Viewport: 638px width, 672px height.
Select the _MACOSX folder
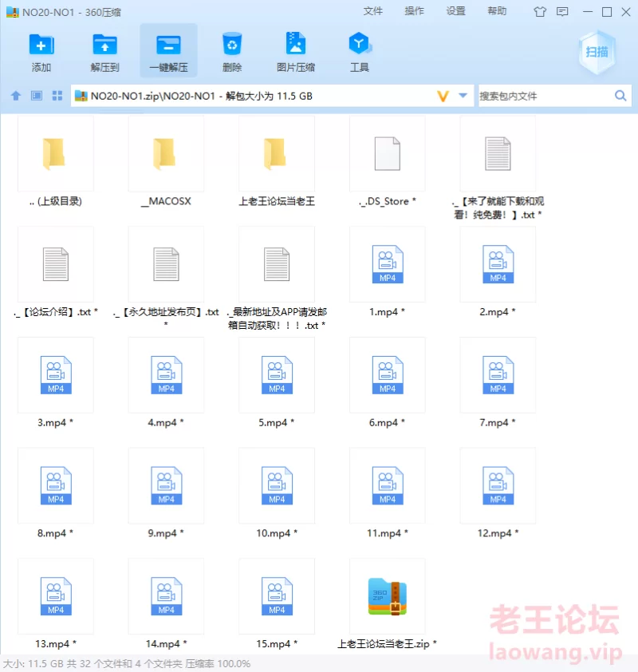(x=166, y=163)
